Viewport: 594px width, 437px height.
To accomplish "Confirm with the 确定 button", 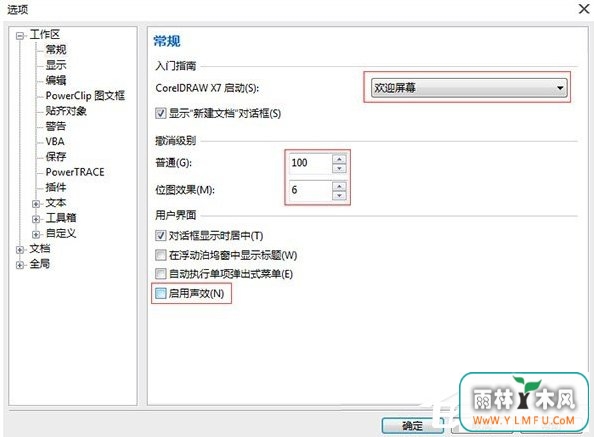I will tap(413, 426).
